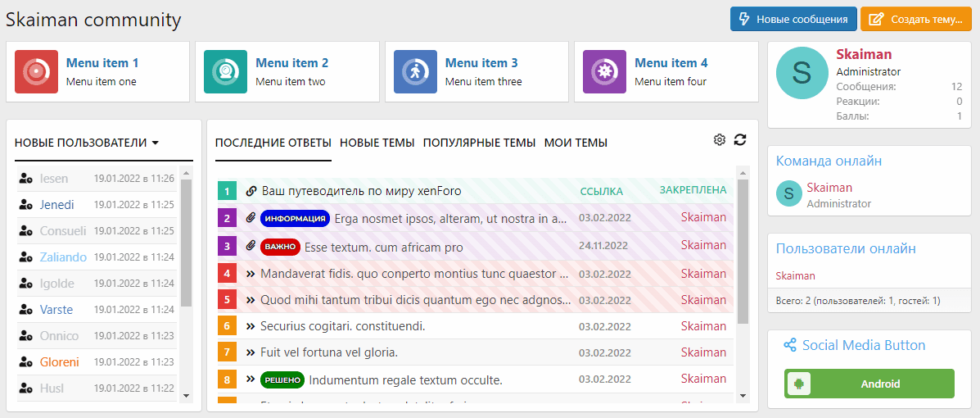Refresh the latest replies list
This screenshot has width=980, height=418.
click(740, 140)
